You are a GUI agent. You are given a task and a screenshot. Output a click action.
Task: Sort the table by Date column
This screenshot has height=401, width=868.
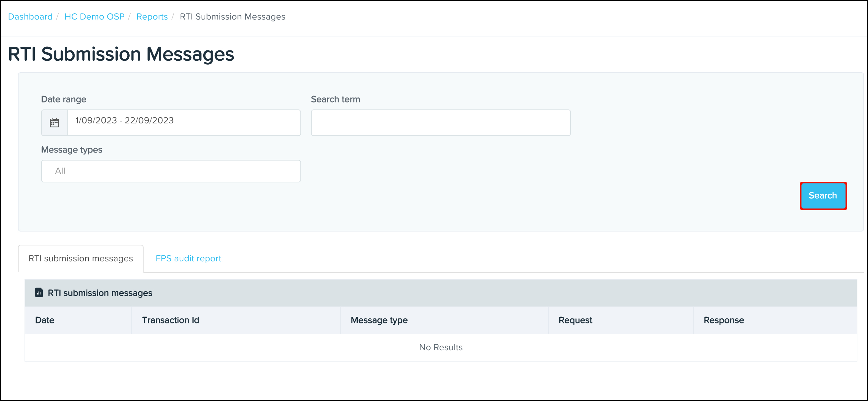44,320
